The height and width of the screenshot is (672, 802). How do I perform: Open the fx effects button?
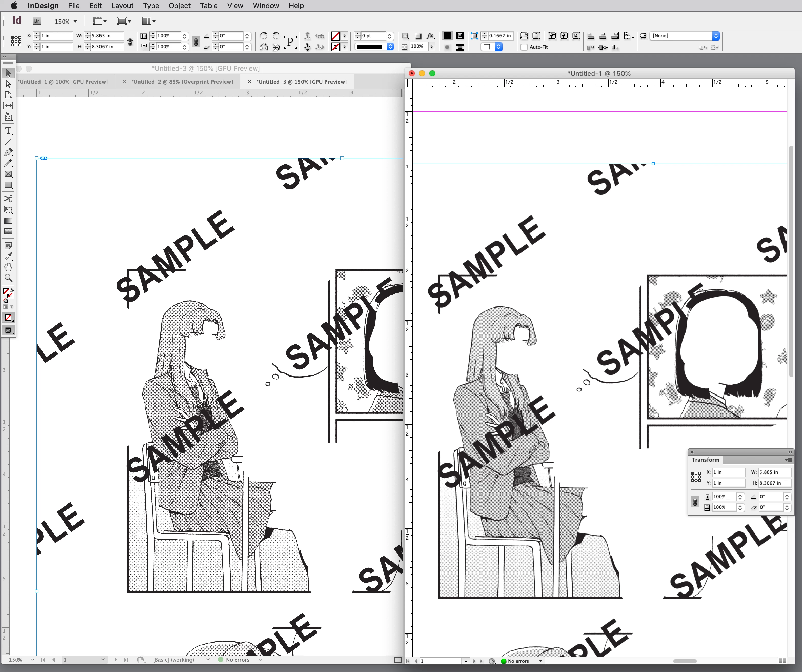point(430,36)
